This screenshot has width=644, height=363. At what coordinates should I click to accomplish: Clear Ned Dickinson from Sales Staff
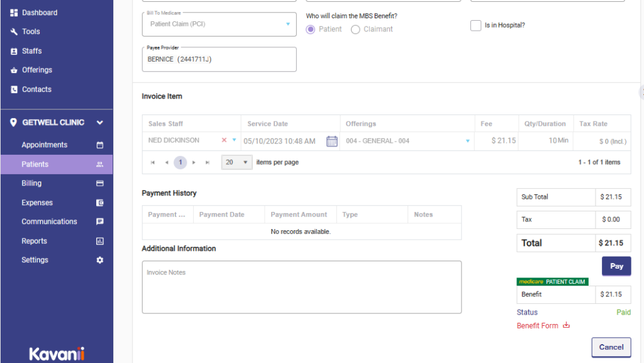pyautogui.click(x=224, y=140)
